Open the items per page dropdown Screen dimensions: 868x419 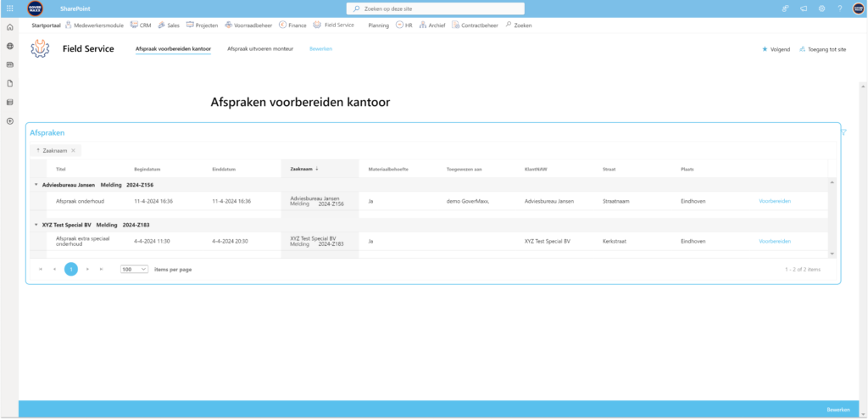[134, 269]
